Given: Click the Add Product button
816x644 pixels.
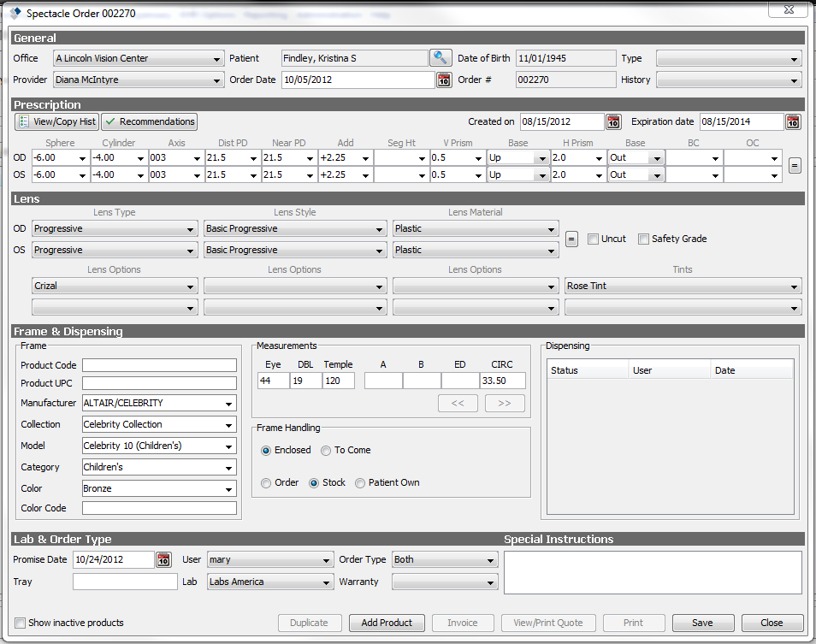Looking at the screenshot, I should pos(387,623).
